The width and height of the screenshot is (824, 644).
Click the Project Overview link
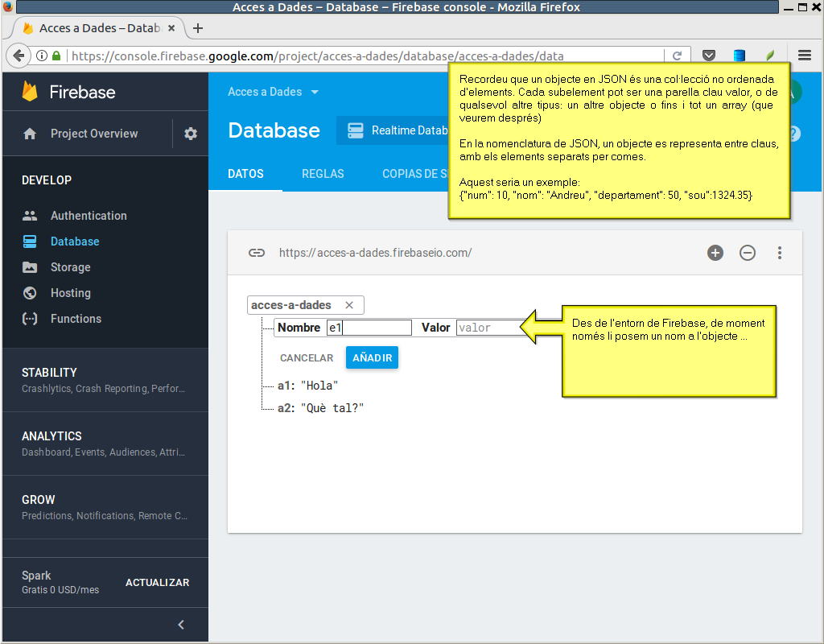pos(94,134)
